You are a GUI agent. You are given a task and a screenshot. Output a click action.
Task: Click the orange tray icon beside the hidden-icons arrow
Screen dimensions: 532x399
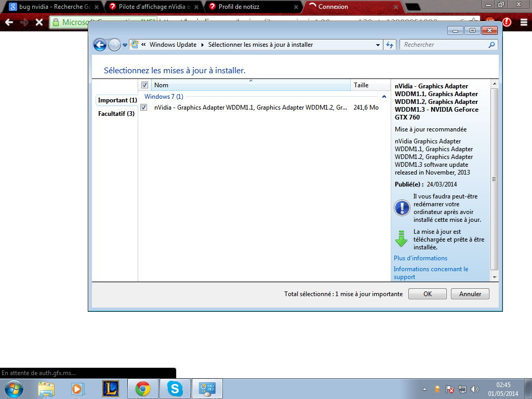tap(437, 389)
